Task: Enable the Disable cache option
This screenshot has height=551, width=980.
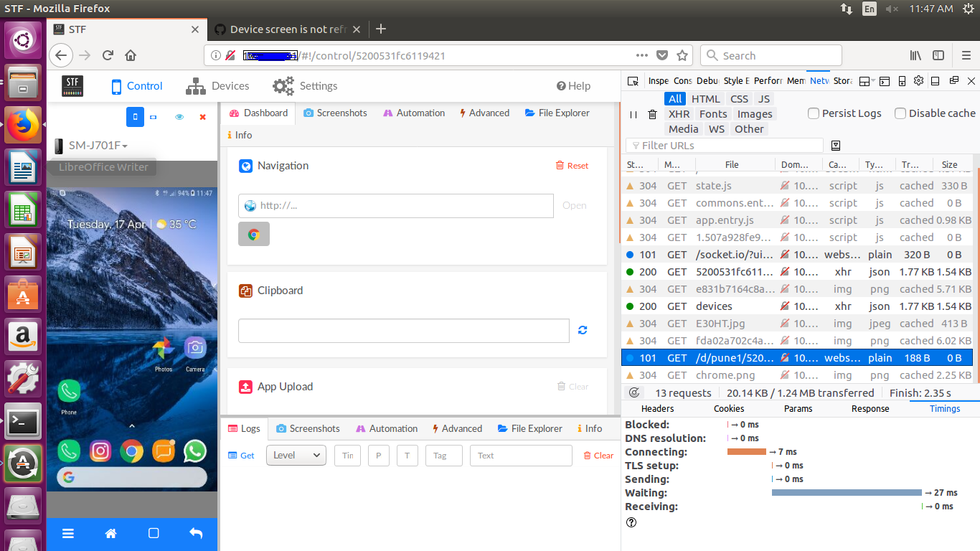Action: [x=900, y=113]
